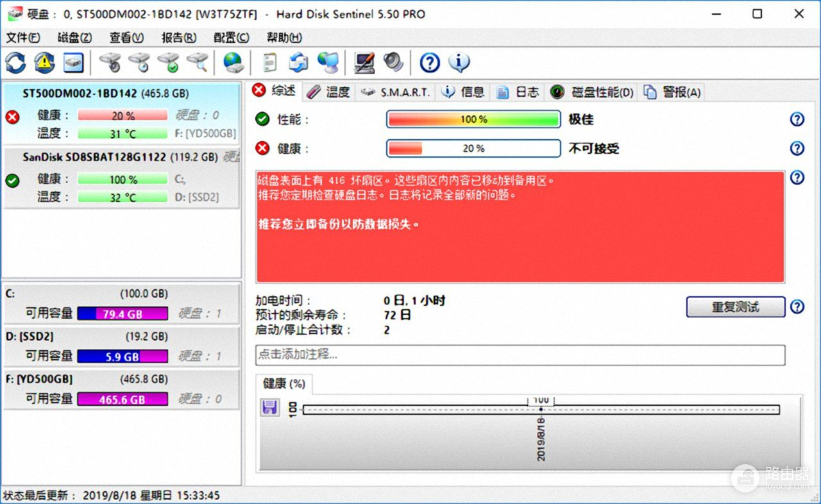Click the disk with magnifier surface-test icon
The image size is (821, 504).
pos(198,62)
